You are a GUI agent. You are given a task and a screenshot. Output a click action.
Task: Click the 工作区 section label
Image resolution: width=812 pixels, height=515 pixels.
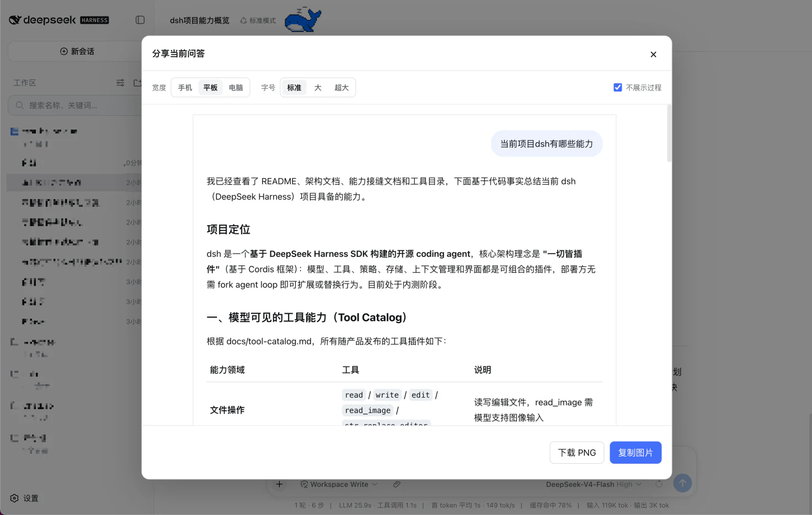click(25, 83)
